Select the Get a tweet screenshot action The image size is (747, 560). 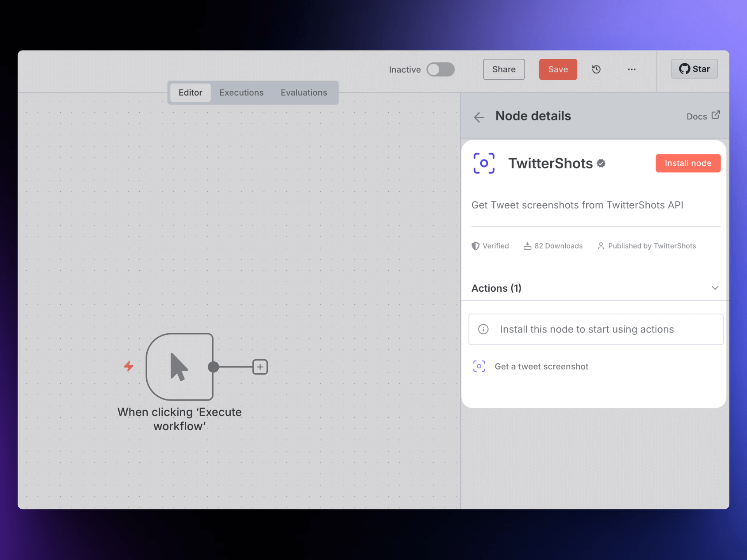click(x=541, y=366)
